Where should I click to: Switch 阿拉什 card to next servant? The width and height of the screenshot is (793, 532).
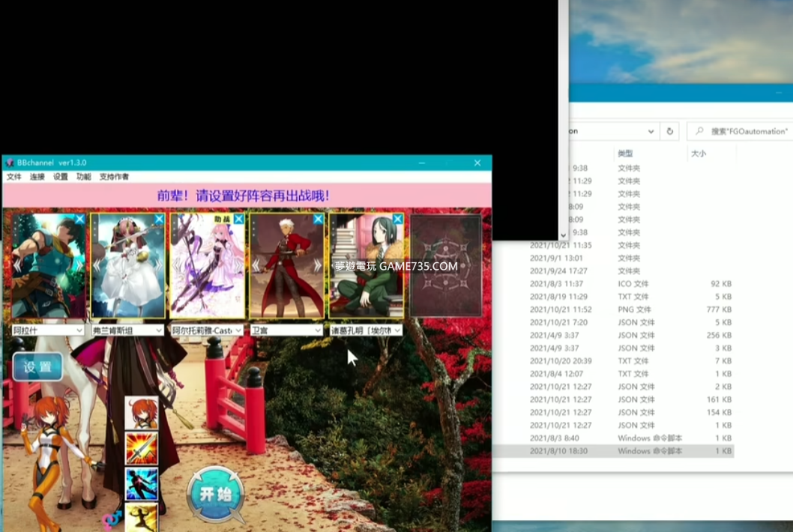[79, 265]
